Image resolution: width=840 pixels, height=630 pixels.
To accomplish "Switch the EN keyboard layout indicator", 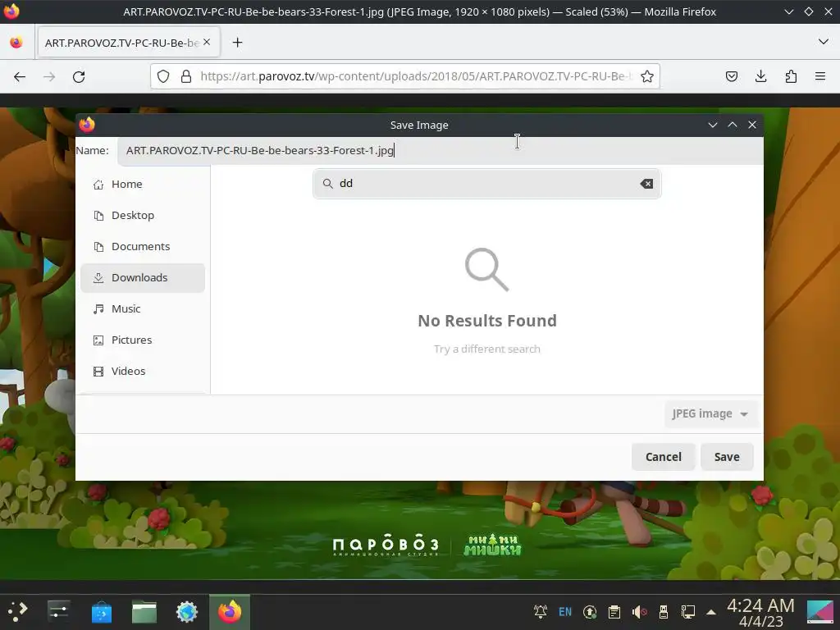I will (x=565, y=611).
